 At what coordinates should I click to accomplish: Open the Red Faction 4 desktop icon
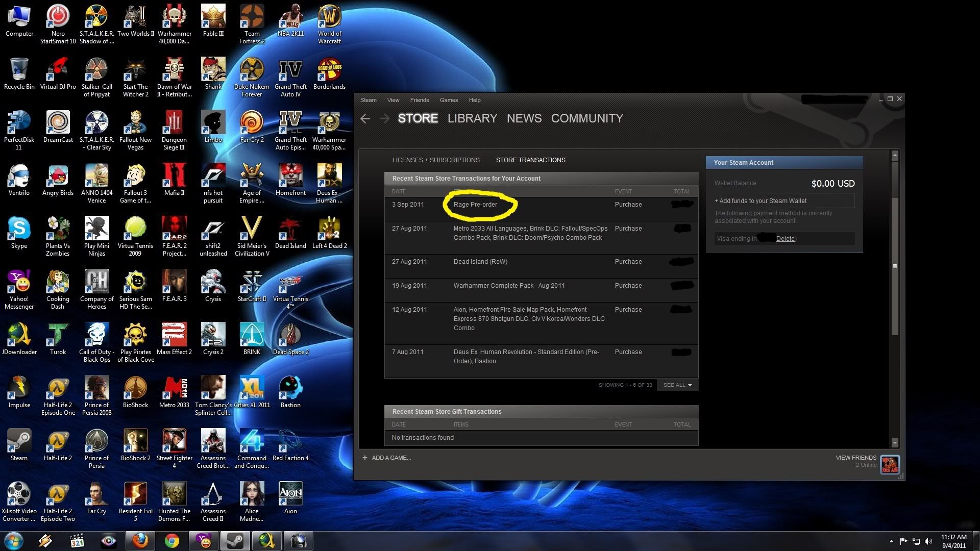290,445
